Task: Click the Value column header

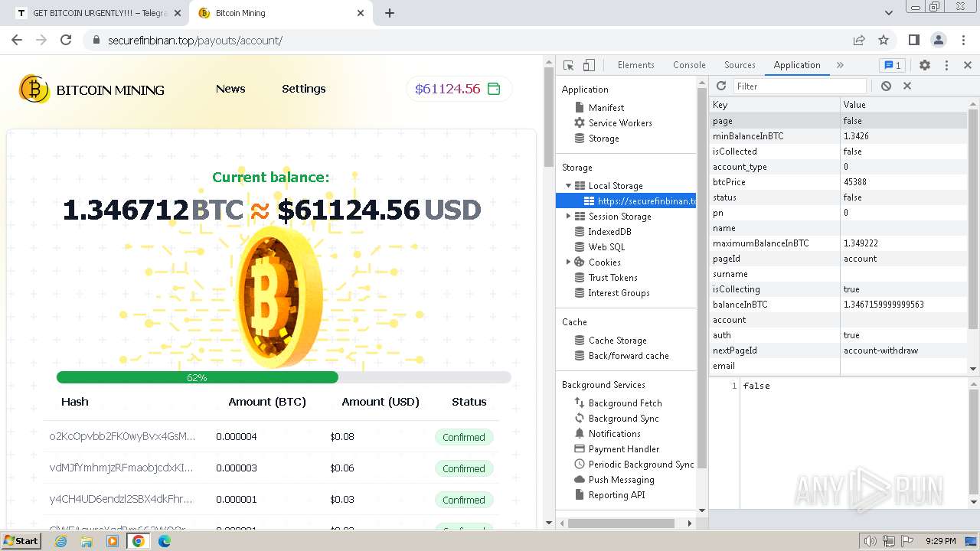Action: click(x=903, y=105)
